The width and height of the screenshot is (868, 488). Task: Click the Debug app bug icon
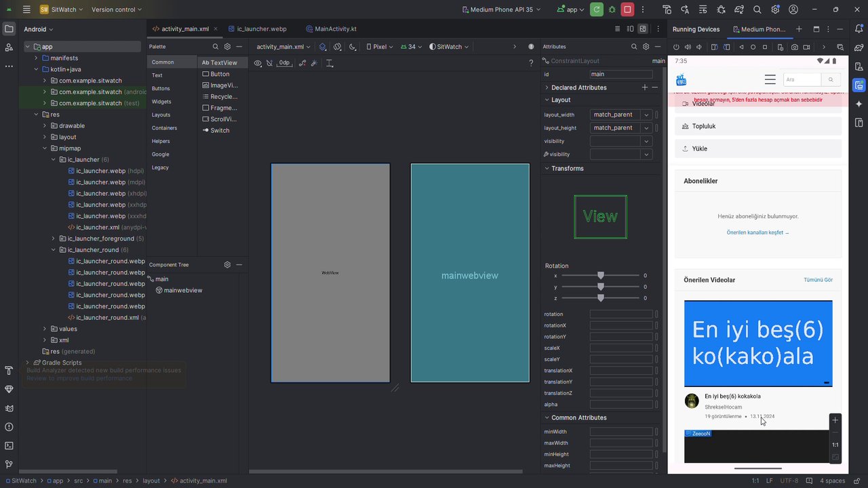click(x=612, y=9)
